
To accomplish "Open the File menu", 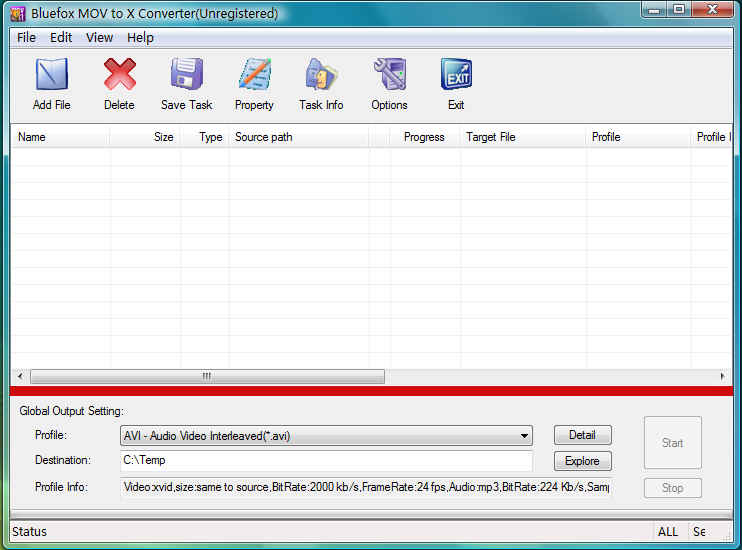I will [x=26, y=37].
